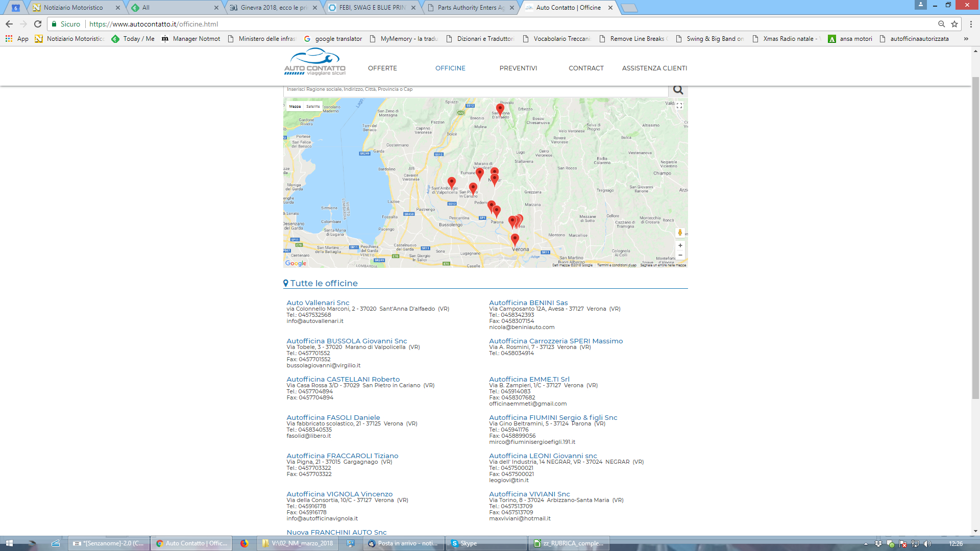Select the map marker at Sant'Anna D'Alfaedo
Screen dimensions: 980x551
pyautogui.click(x=500, y=109)
